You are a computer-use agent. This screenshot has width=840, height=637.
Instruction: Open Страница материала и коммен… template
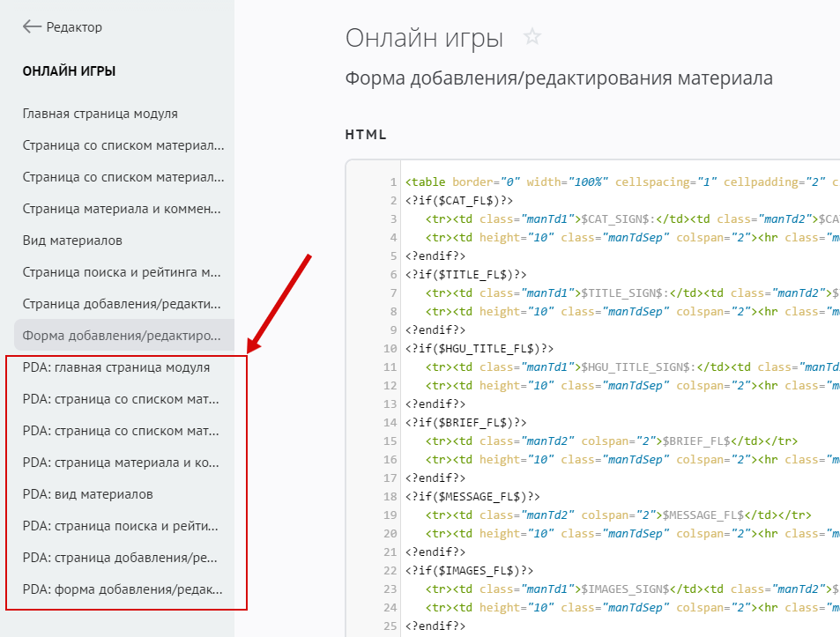click(x=123, y=209)
